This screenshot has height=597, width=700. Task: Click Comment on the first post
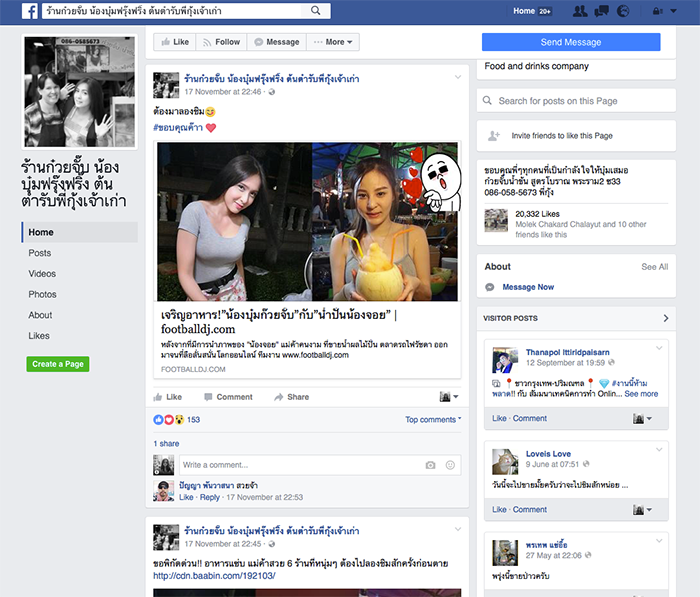[228, 397]
